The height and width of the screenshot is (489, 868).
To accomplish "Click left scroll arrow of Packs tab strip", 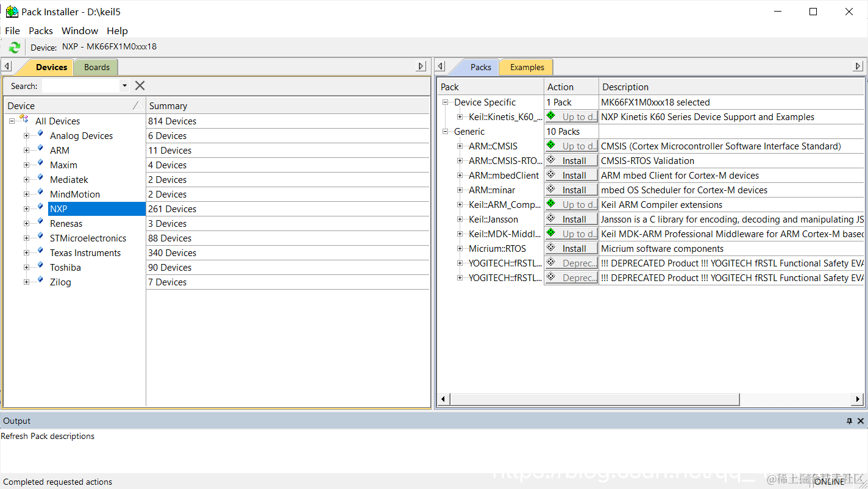I will (x=441, y=66).
